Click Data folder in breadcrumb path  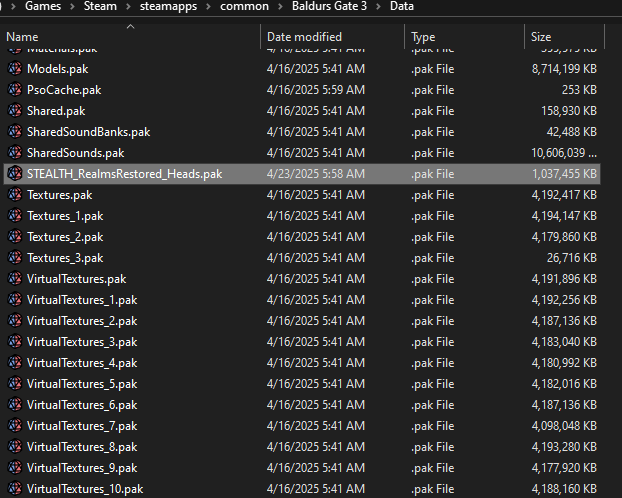tap(402, 6)
